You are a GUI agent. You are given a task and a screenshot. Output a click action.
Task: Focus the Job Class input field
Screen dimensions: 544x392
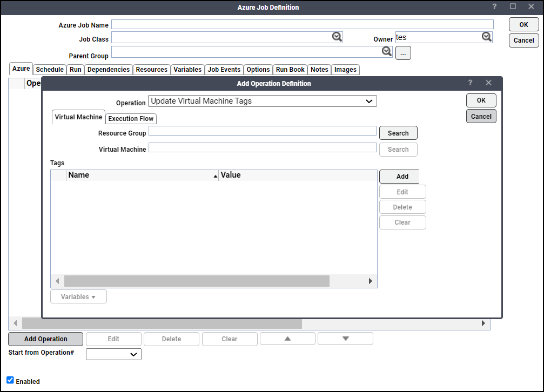pos(227,37)
